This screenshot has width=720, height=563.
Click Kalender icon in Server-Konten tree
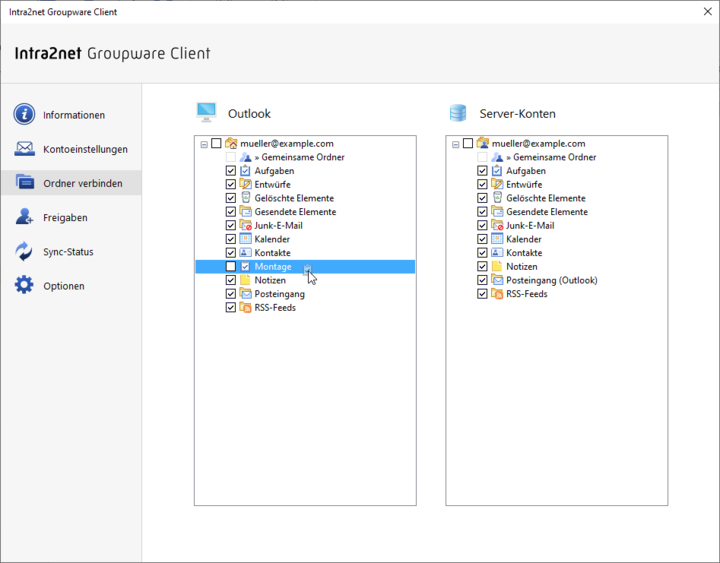497,239
